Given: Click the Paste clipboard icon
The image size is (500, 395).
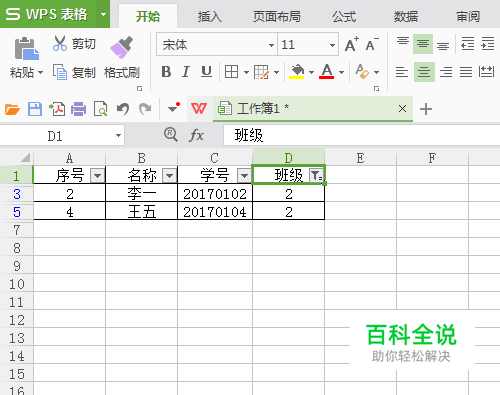Looking at the screenshot, I should (x=26, y=49).
